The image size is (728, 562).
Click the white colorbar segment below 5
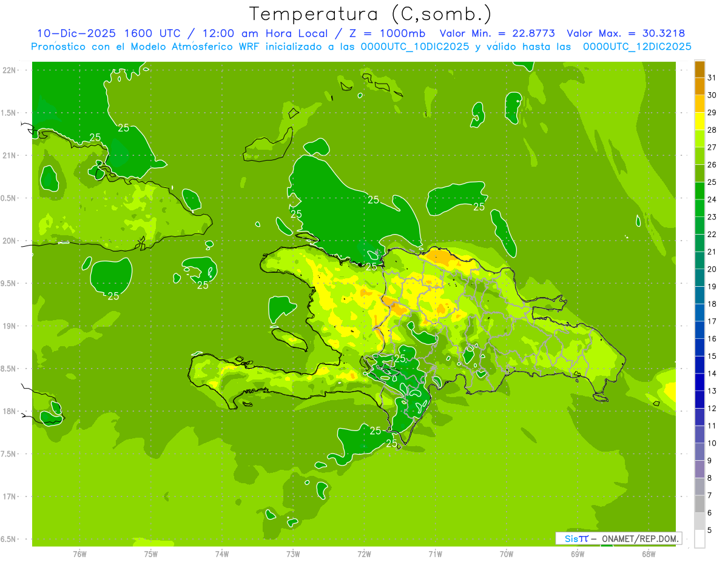point(699,539)
